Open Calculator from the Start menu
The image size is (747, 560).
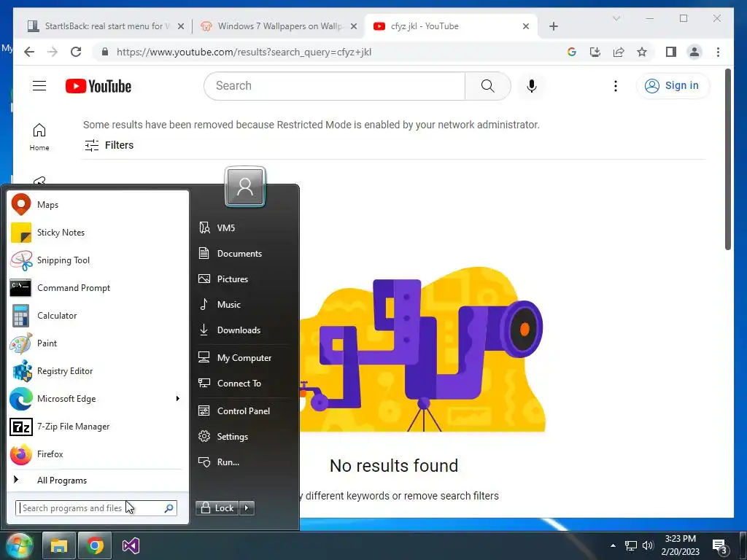pos(97,315)
